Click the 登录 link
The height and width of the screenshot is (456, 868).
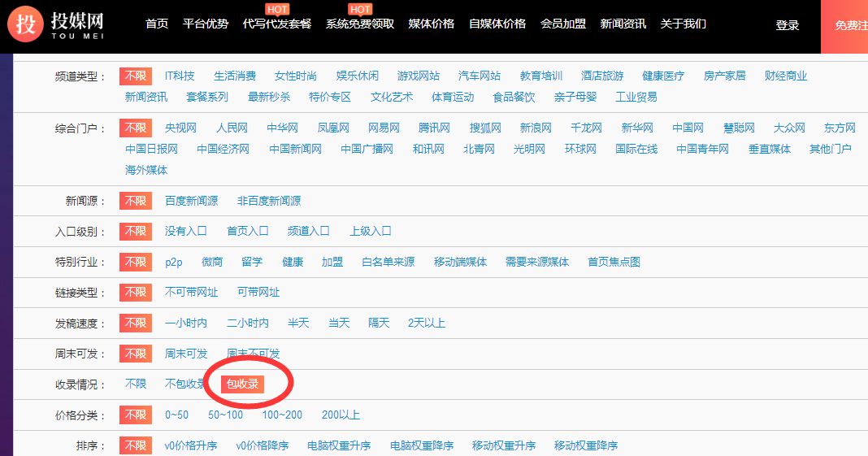point(788,25)
